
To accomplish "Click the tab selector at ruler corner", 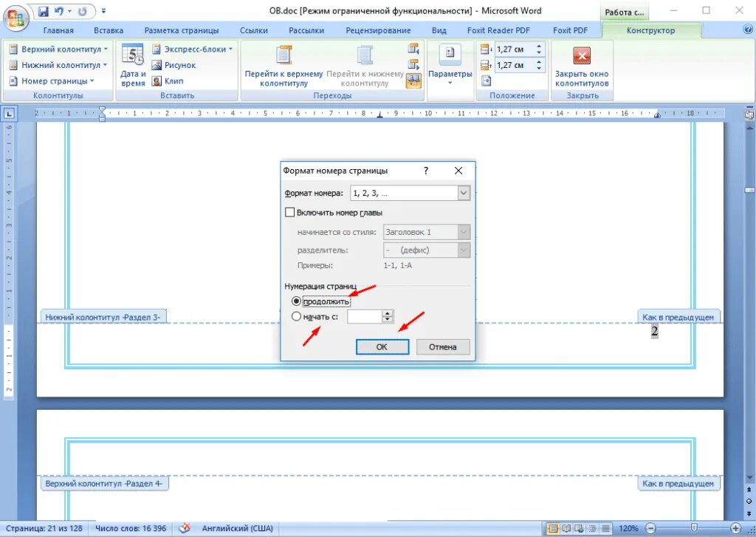I will pos(9,114).
